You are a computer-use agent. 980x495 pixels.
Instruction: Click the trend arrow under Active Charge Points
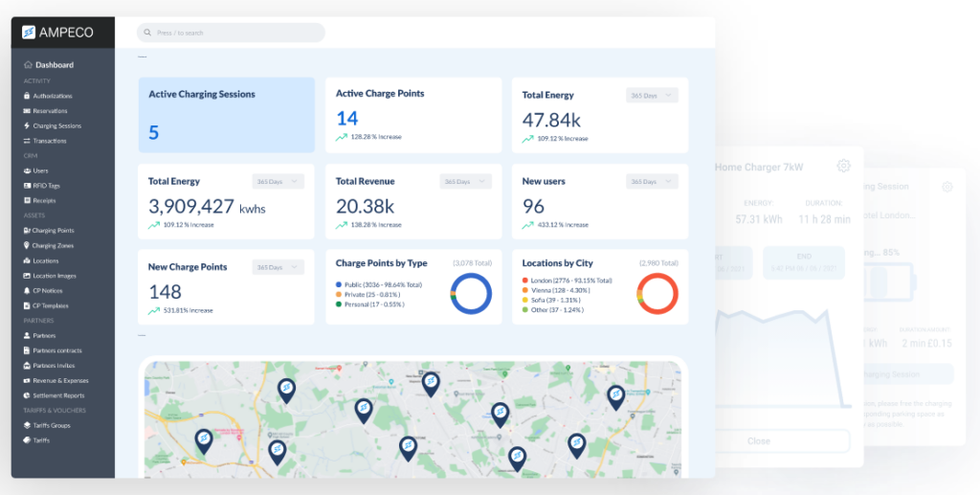click(x=342, y=138)
